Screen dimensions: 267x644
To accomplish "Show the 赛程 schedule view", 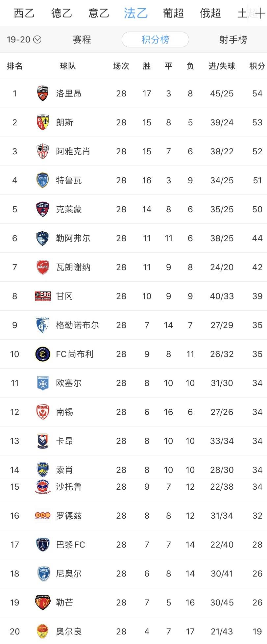I will coord(82,39).
